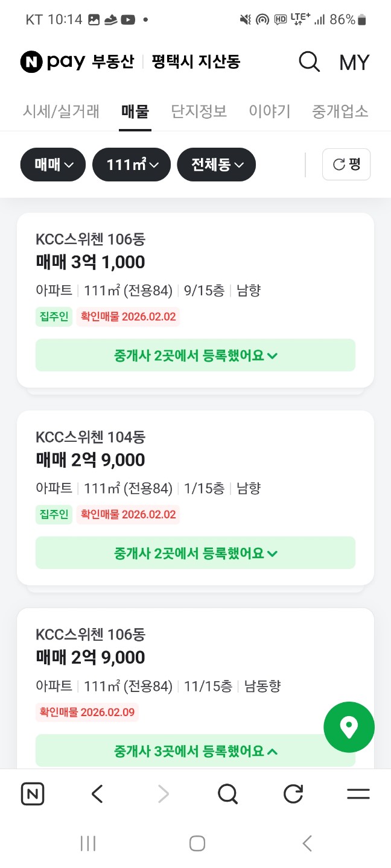The height and width of the screenshot is (868, 391).
Task: Open the hamburger menu in bottom bar
Action: click(x=358, y=794)
